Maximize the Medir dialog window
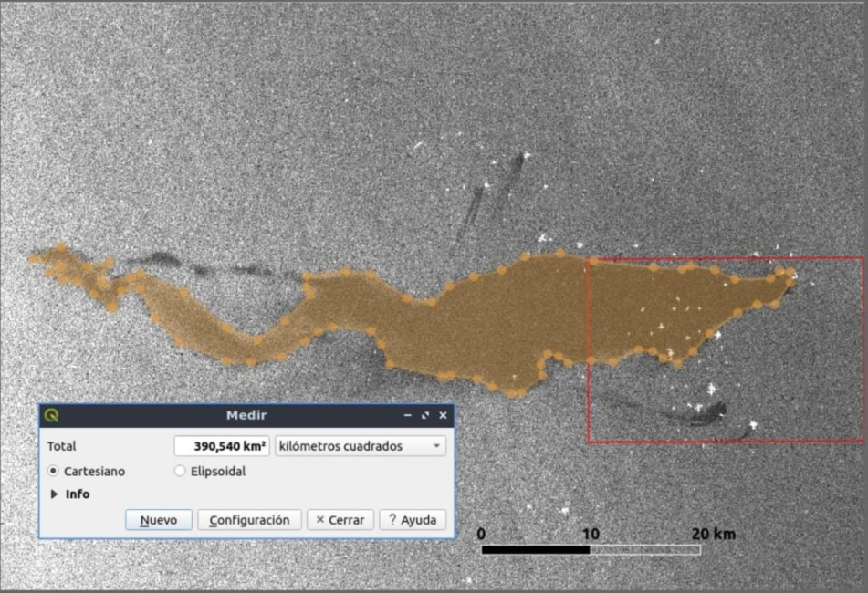Screen dimensions: 868x593 pyautogui.click(x=425, y=415)
